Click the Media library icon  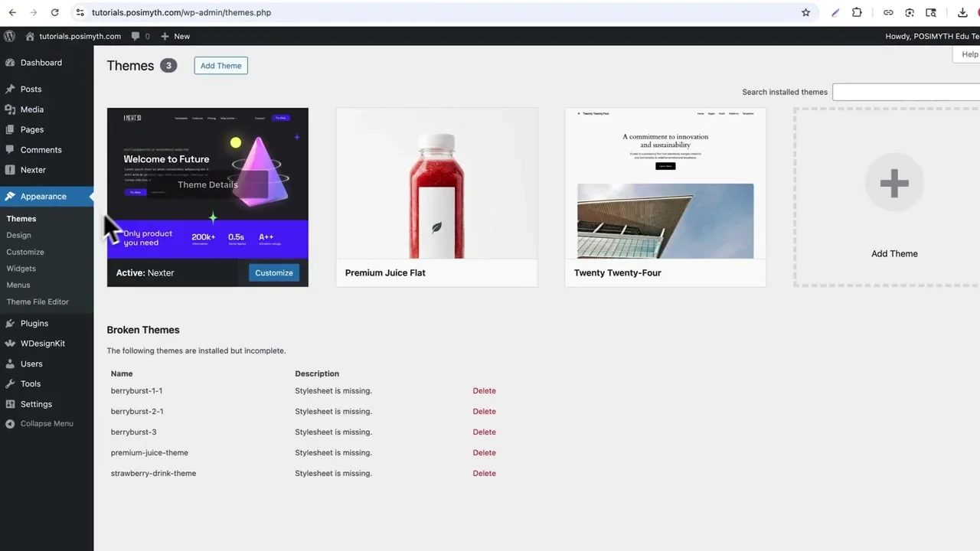(x=10, y=109)
